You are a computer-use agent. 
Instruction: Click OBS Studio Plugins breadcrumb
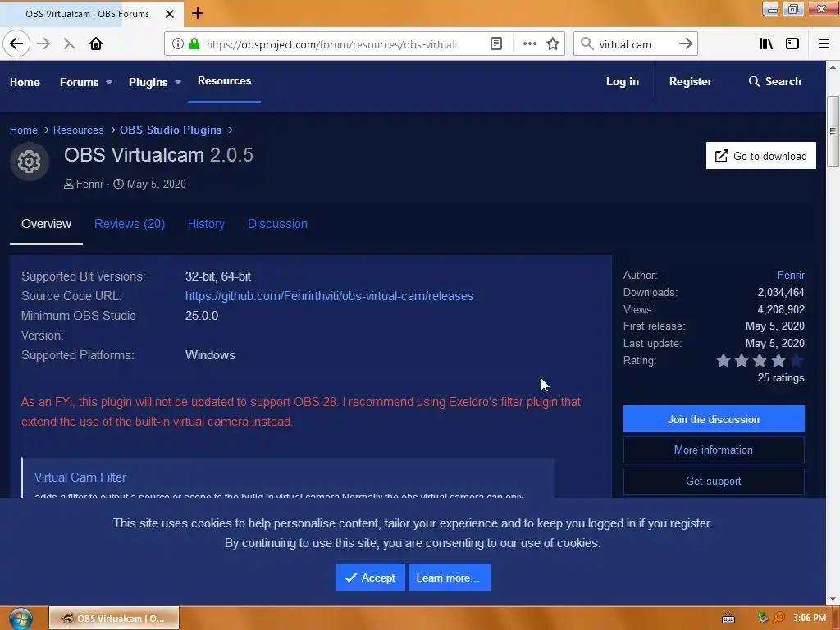[171, 130]
